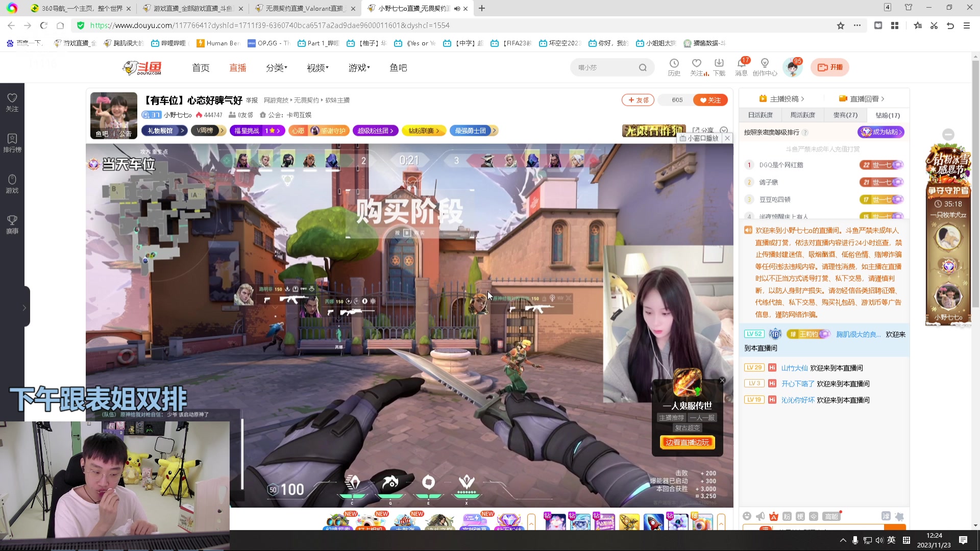Open 超级粉丝团 pill
Image resolution: width=980 pixels, height=551 pixels.
(375, 131)
